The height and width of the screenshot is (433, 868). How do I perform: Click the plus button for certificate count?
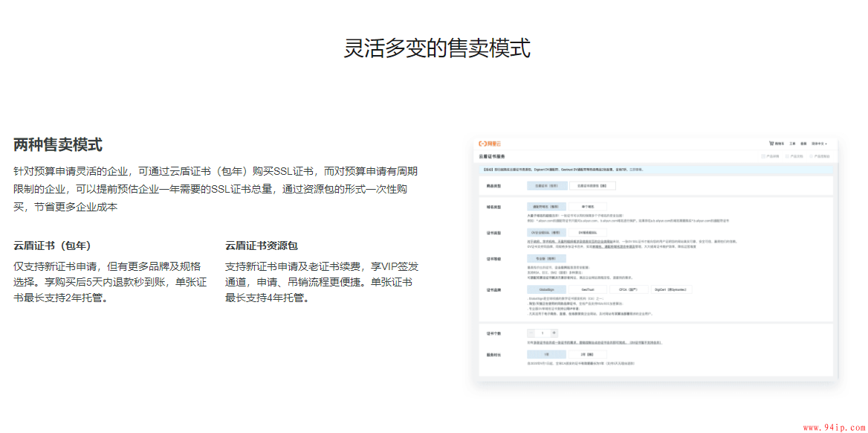pyautogui.click(x=554, y=333)
